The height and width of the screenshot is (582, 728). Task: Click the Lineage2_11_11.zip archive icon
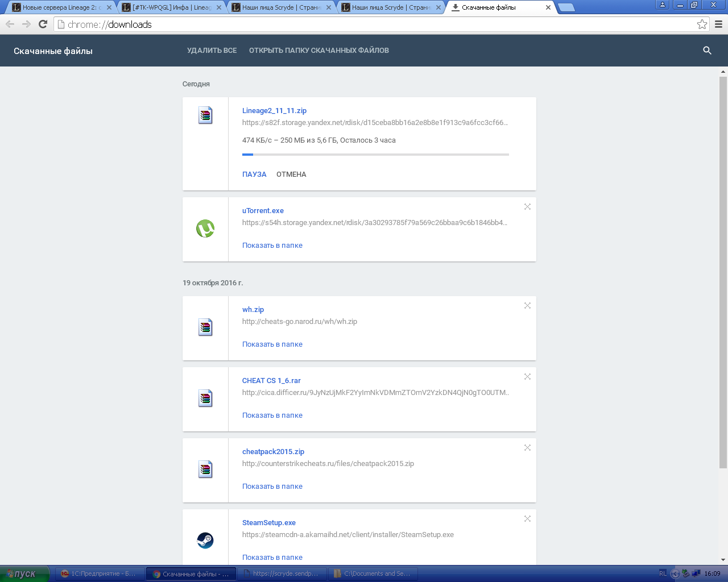(x=205, y=115)
